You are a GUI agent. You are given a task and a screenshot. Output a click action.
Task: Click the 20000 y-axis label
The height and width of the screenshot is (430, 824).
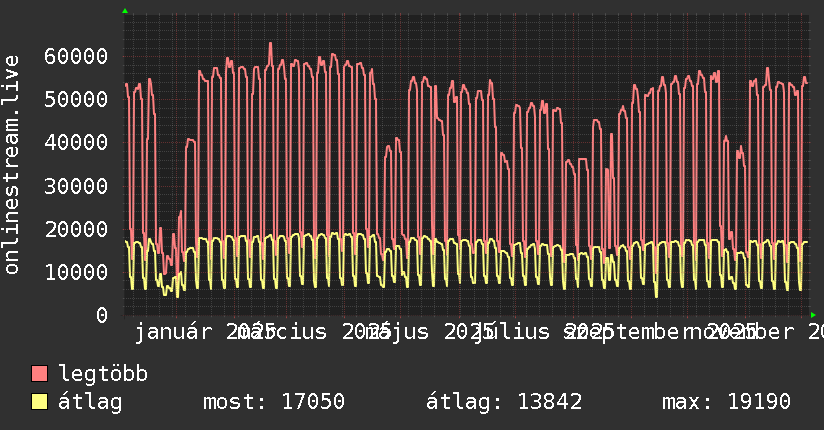(76, 229)
